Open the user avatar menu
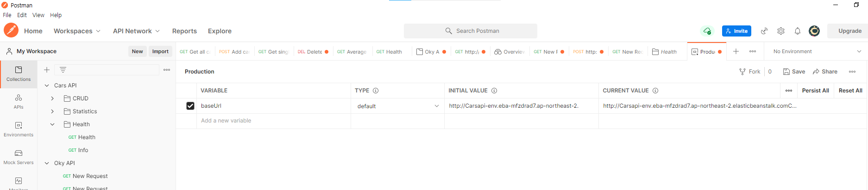 814,31
